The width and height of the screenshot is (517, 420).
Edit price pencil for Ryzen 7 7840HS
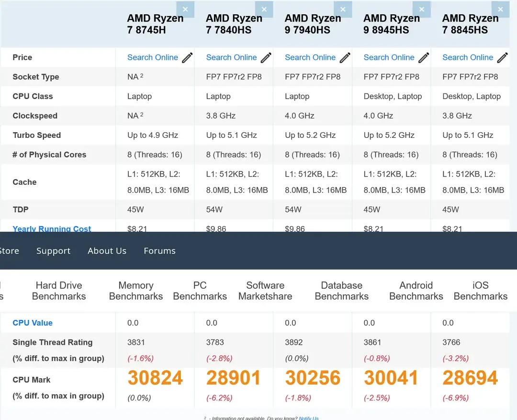pyautogui.click(x=266, y=58)
